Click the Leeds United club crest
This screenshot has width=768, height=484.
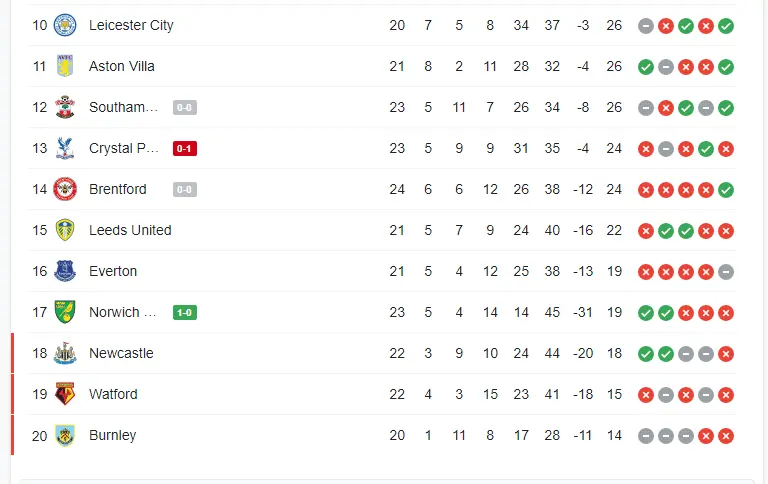click(x=65, y=230)
